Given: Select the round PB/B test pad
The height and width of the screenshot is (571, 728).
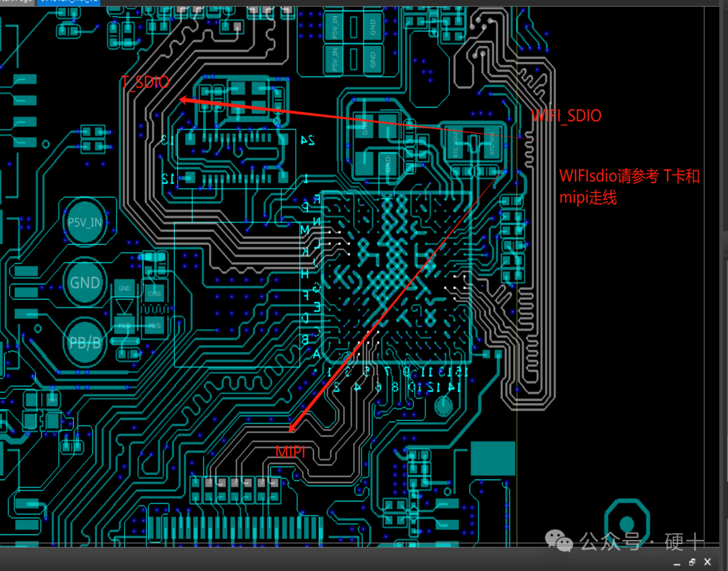Looking at the screenshot, I should tap(84, 342).
